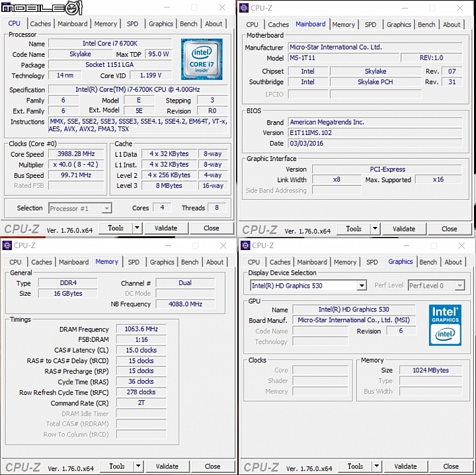Click NB Frequency value 4088.0 MHz
This screenshot has height=475, width=476.
click(185, 304)
